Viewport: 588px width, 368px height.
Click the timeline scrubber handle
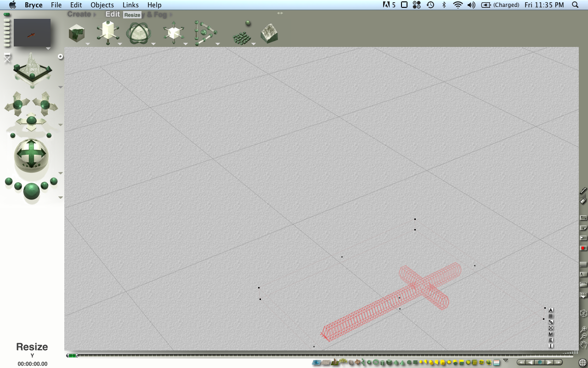point(72,356)
